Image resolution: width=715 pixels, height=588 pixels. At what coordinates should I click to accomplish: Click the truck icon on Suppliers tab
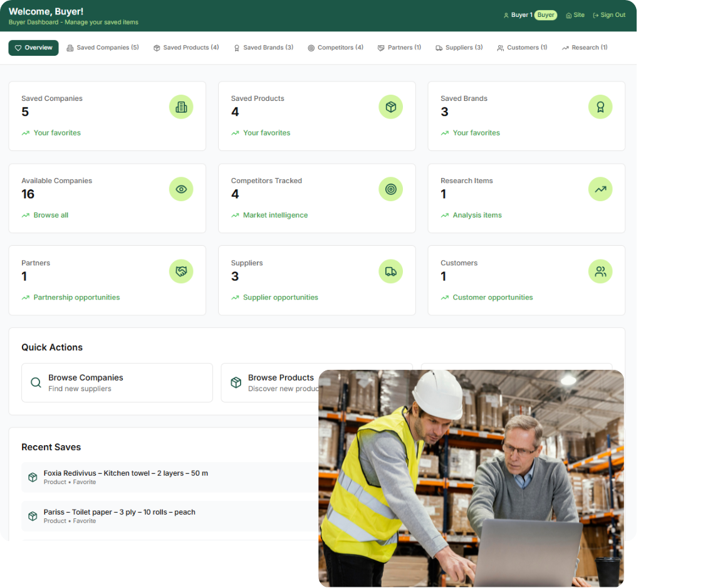439,48
